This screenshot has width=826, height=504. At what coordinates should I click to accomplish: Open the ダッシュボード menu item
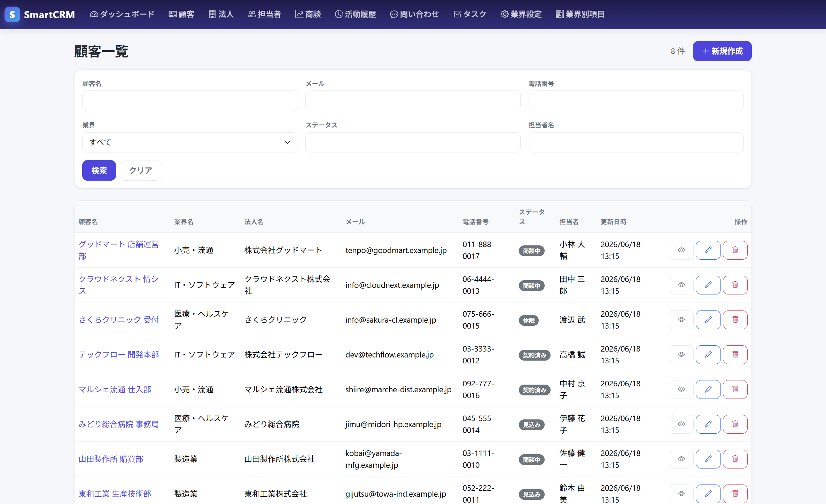coord(122,14)
